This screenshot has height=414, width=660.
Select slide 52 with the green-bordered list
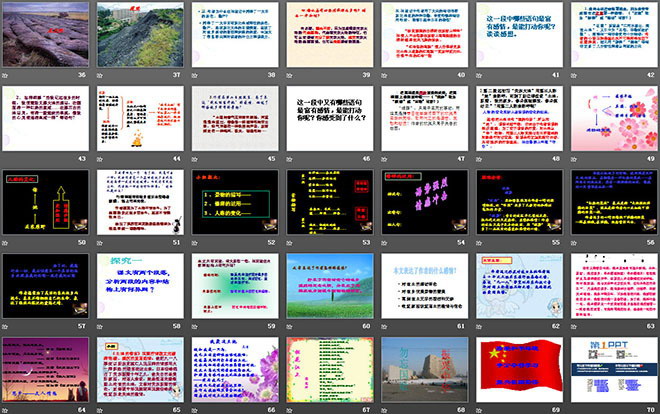coord(235,202)
